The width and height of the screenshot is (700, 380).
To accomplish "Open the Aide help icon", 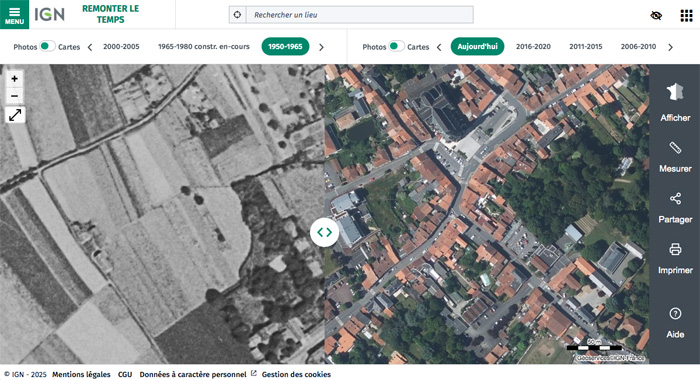I will [x=675, y=322].
